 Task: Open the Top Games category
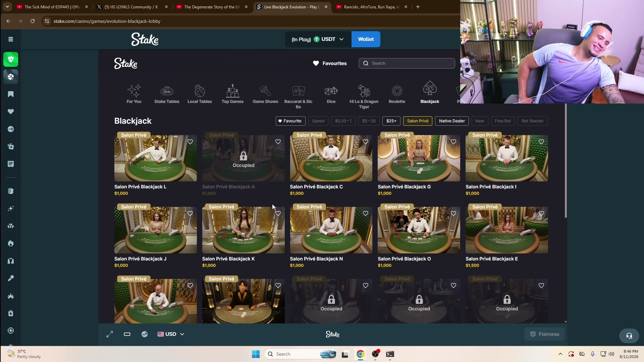click(232, 94)
